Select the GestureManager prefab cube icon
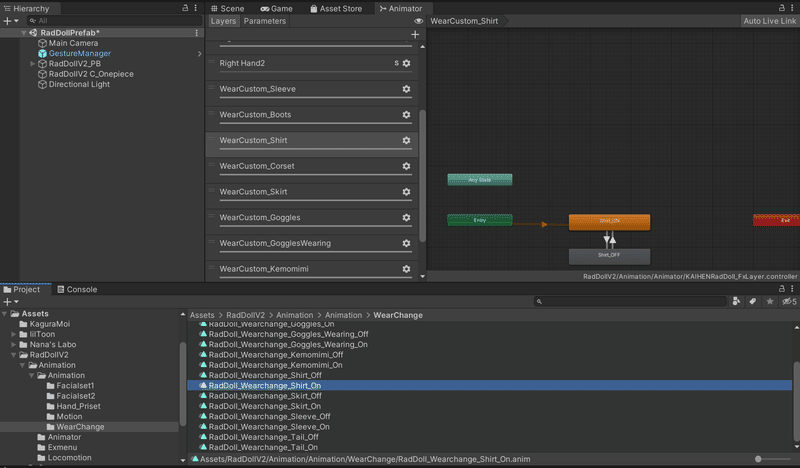The height and width of the screenshot is (468, 800). (x=42, y=54)
